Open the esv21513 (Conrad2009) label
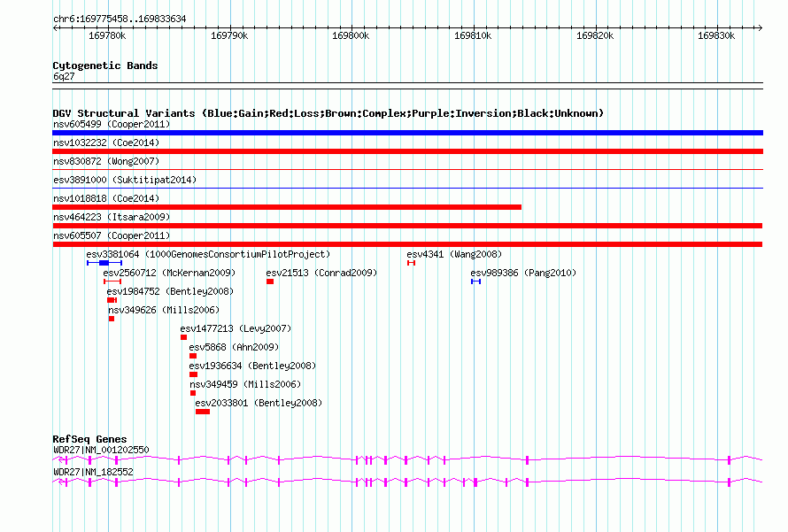 (321, 273)
